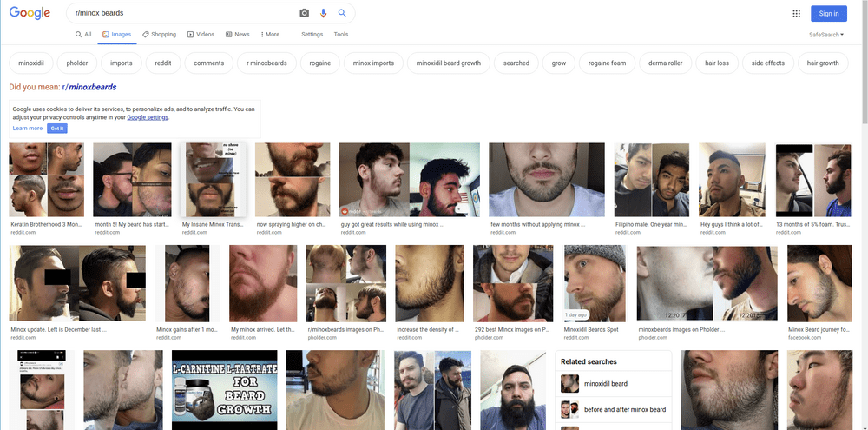Apply the minoxidil beard growth chip
The height and width of the screenshot is (430, 868).
(x=449, y=63)
